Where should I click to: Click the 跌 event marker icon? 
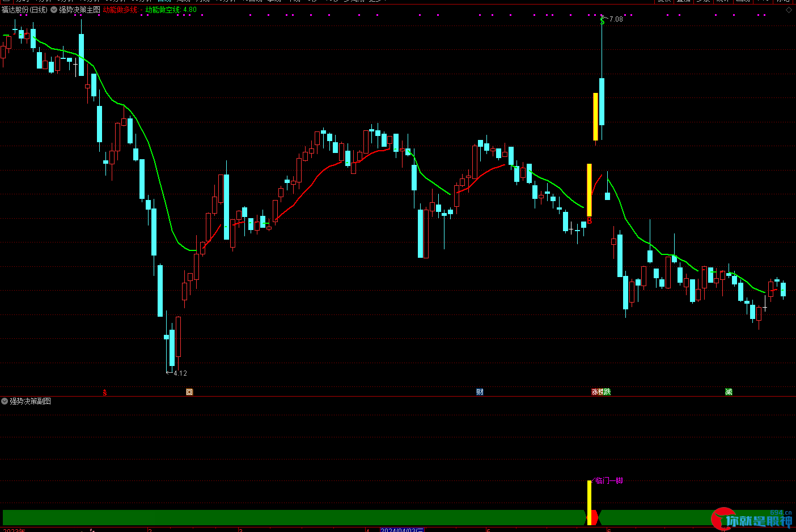pyautogui.click(x=607, y=392)
